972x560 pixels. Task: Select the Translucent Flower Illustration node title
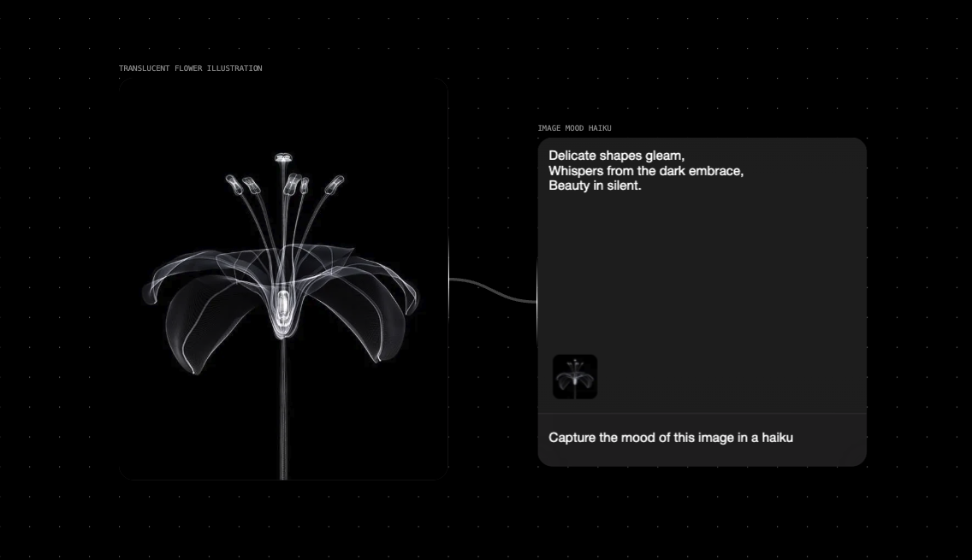click(190, 68)
